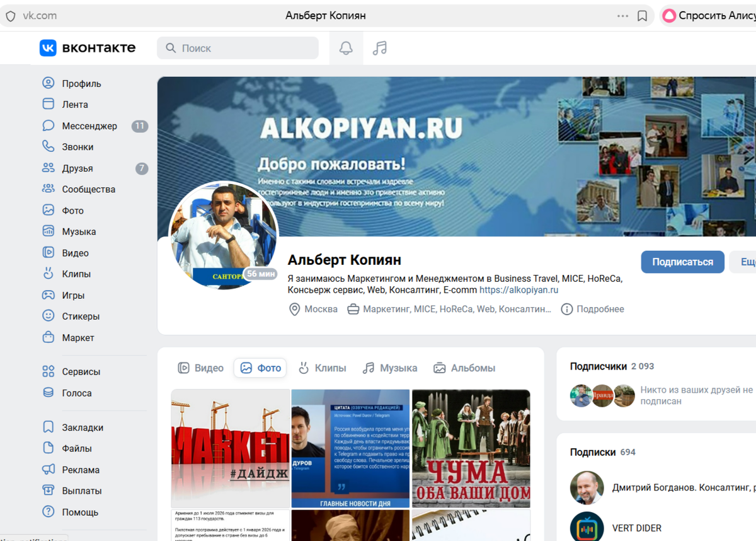
Task: Click the Реклама megaphone icon
Action: (x=49, y=470)
